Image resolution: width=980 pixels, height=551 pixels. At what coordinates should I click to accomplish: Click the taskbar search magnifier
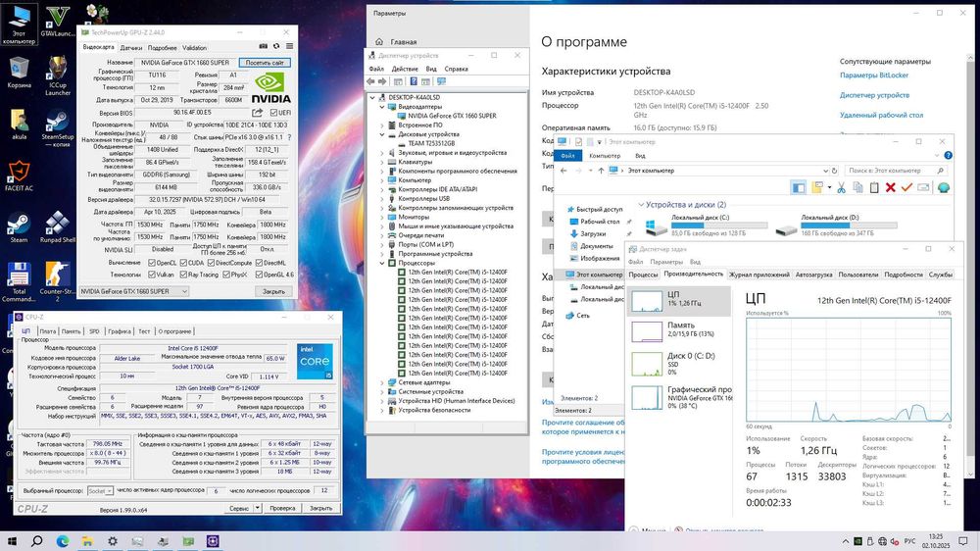tap(37, 541)
